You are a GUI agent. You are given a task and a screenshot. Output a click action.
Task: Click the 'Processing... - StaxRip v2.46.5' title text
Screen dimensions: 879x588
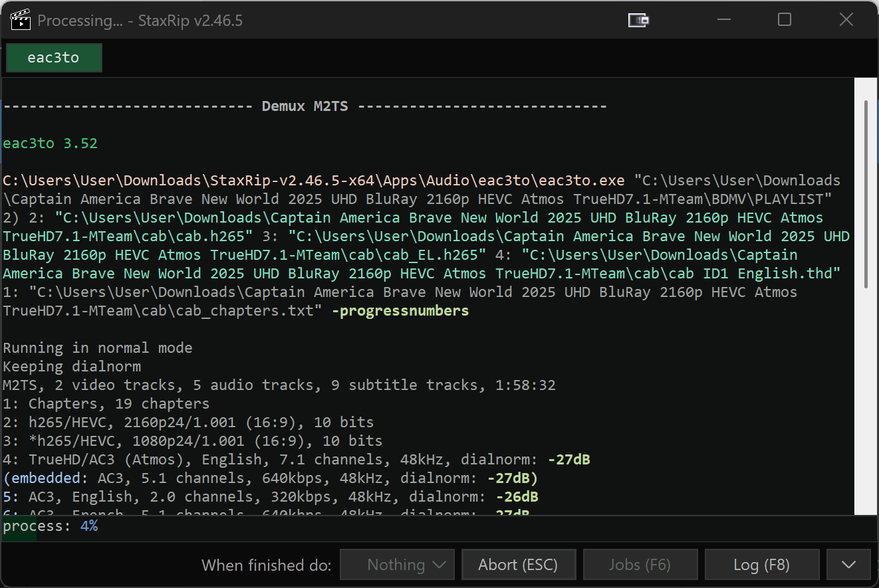click(140, 21)
